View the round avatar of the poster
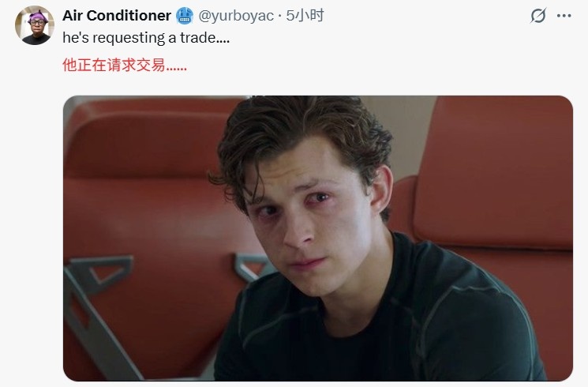Image resolution: width=588 pixels, height=387 pixels. pos(35,25)
